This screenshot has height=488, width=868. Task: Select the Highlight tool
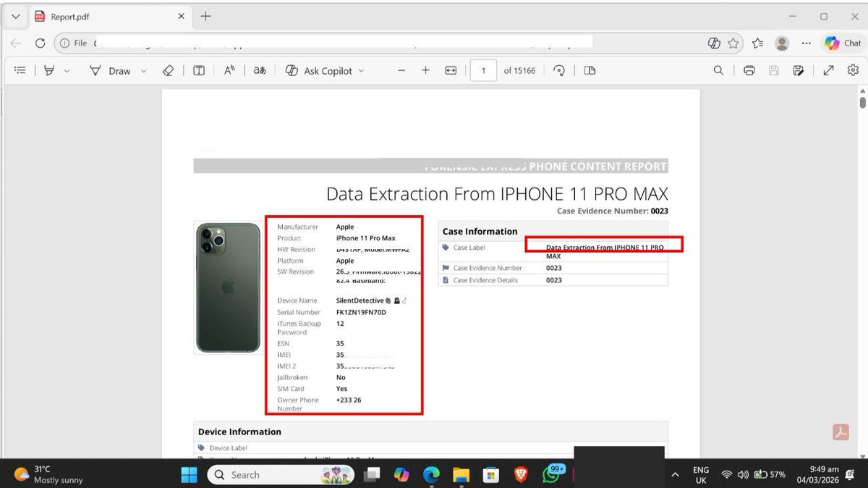pyautogui.click(x=50, y=70)
